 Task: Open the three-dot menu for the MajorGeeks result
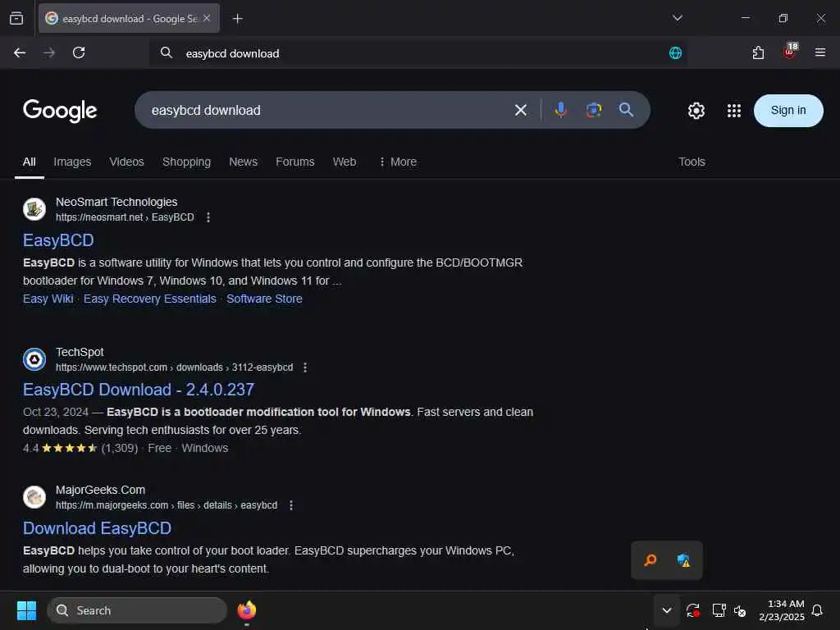coord(291,505)
